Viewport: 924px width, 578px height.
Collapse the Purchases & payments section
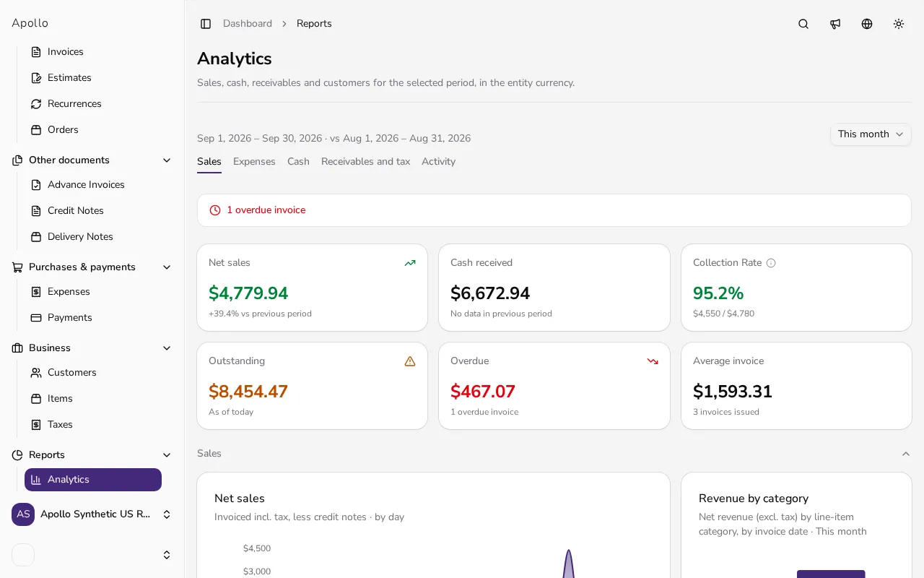167,267
